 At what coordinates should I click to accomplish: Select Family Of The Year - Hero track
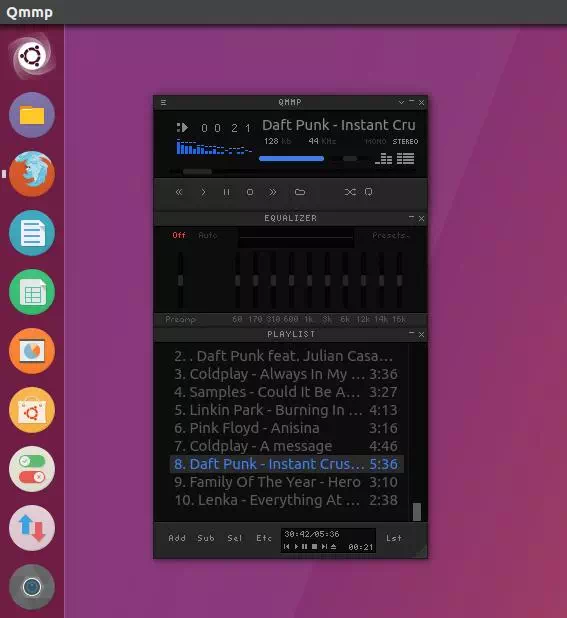tap(286, 482)
